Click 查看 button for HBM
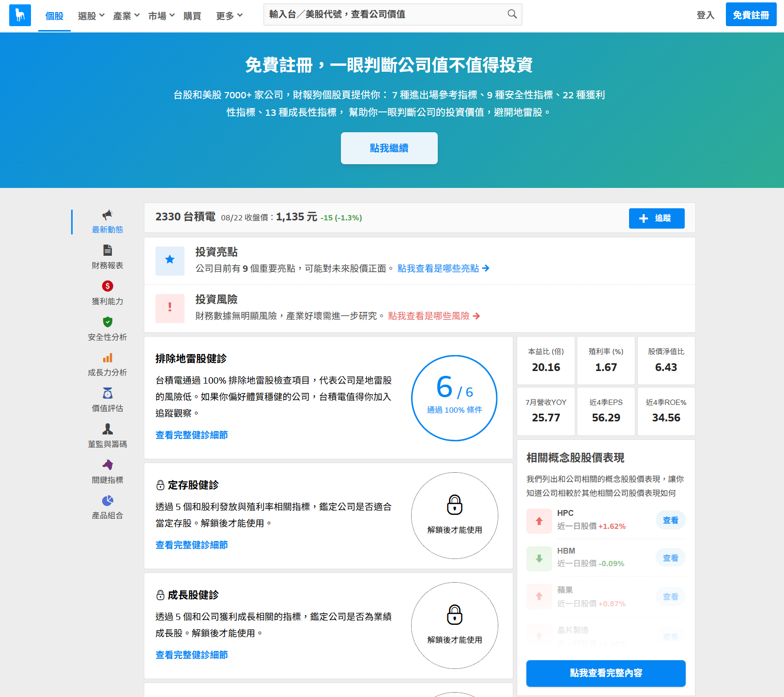Image resolution: width=784 pixels, height=697 pixels. pos(671,558)
